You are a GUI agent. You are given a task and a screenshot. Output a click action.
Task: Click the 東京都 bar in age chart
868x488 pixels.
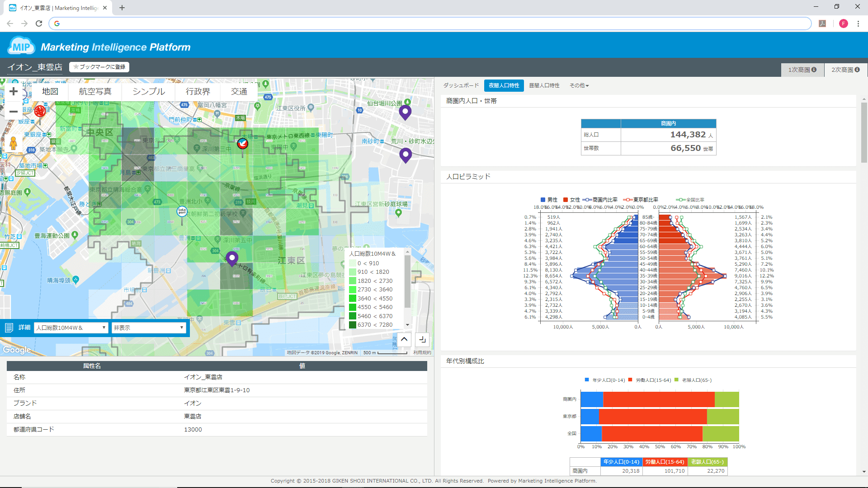tap(660, 417)
